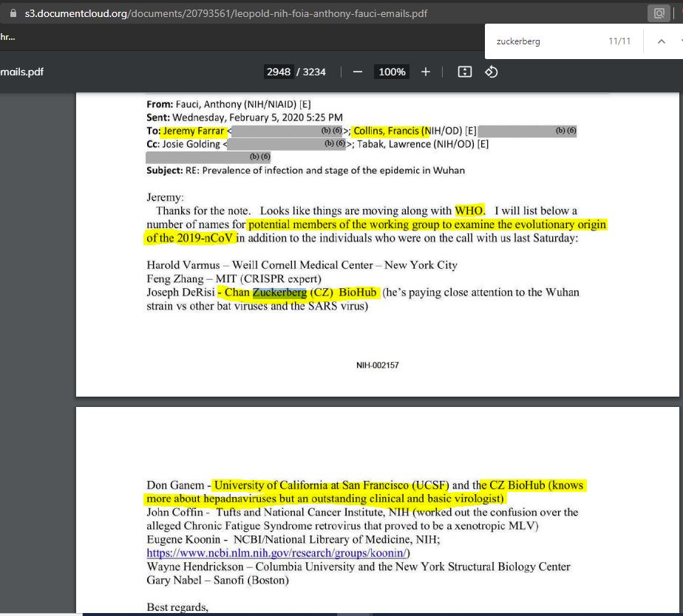
Task: Click the highlighted Zuckerberg search match
Action: point(279,292)
